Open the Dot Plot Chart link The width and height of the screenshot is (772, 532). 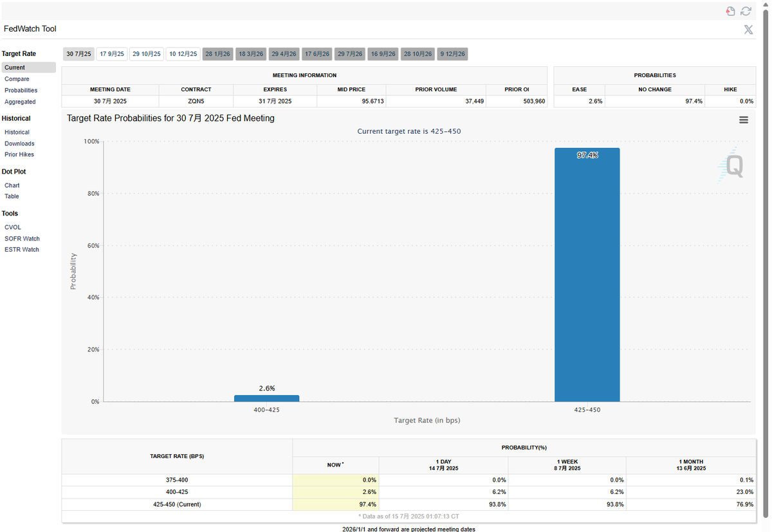(12, 185)
